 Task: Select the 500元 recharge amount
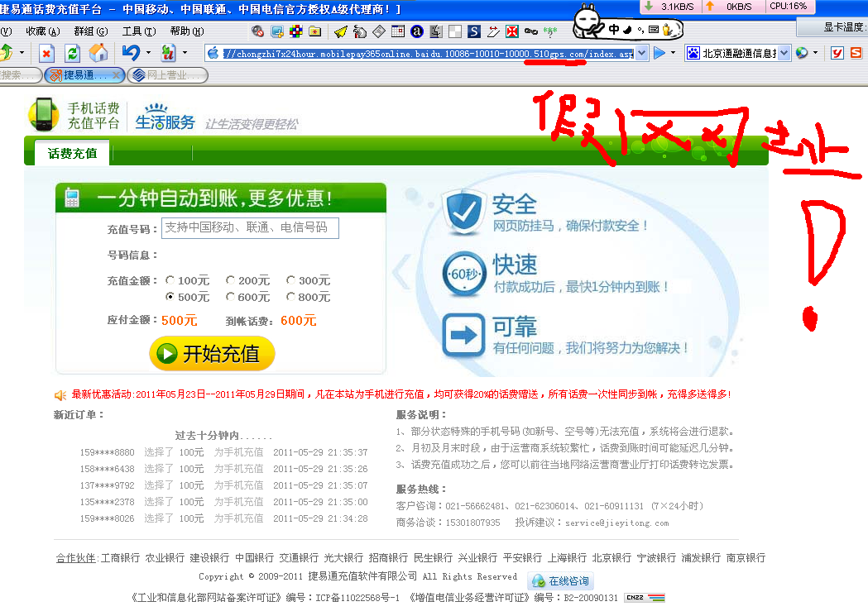(170, 296)
